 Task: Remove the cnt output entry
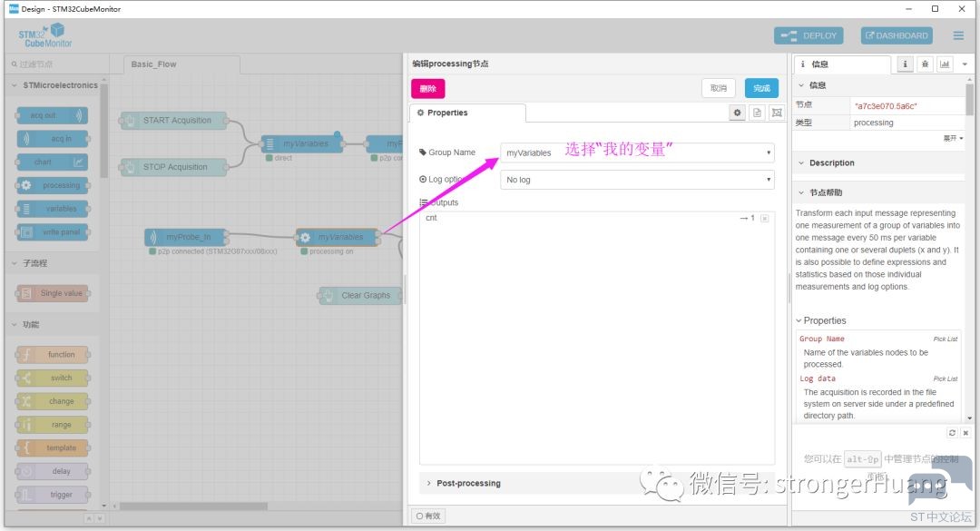click(x=764, y=218)
